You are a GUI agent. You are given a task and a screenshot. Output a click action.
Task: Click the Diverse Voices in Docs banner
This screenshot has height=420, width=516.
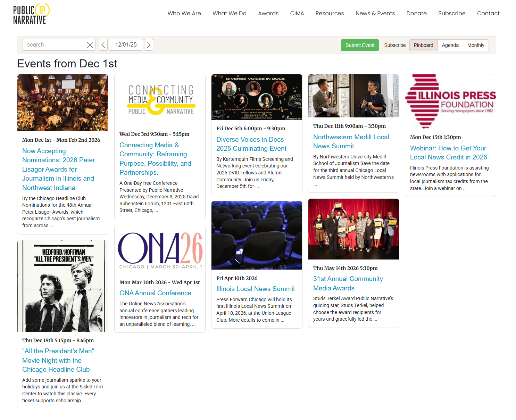tap(257, 97)
